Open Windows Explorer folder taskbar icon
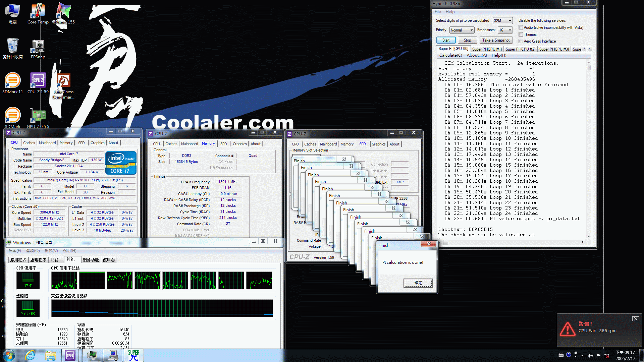 (51, 355)
